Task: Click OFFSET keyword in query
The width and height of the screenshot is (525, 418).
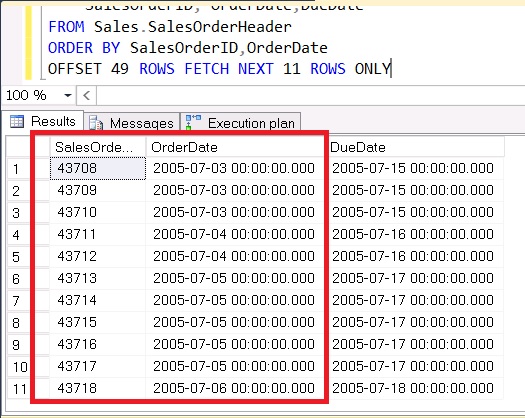Action: [75, 69]
